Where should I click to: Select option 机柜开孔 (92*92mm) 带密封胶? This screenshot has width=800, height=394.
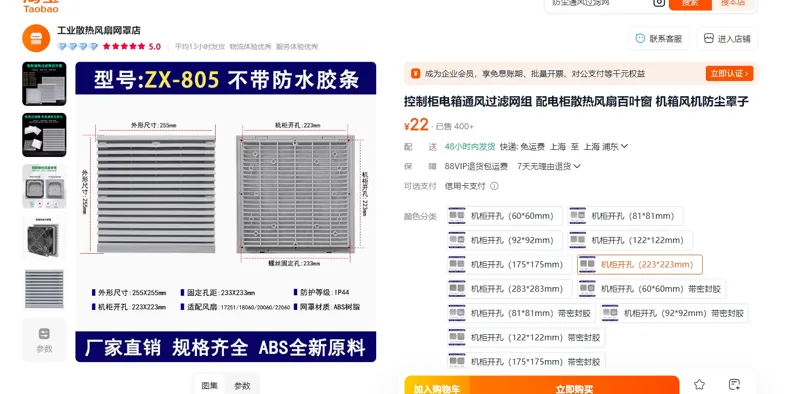(674, 313)
